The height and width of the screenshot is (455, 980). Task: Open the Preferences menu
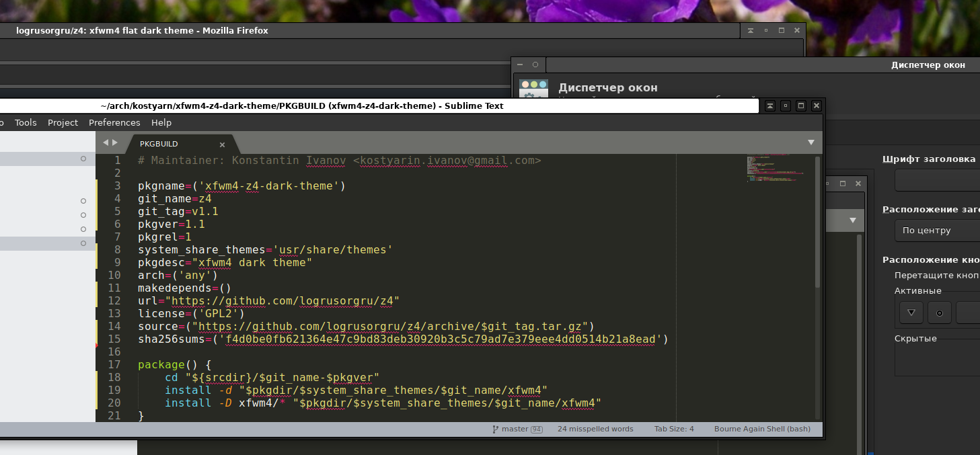click(x=114, y=122)
